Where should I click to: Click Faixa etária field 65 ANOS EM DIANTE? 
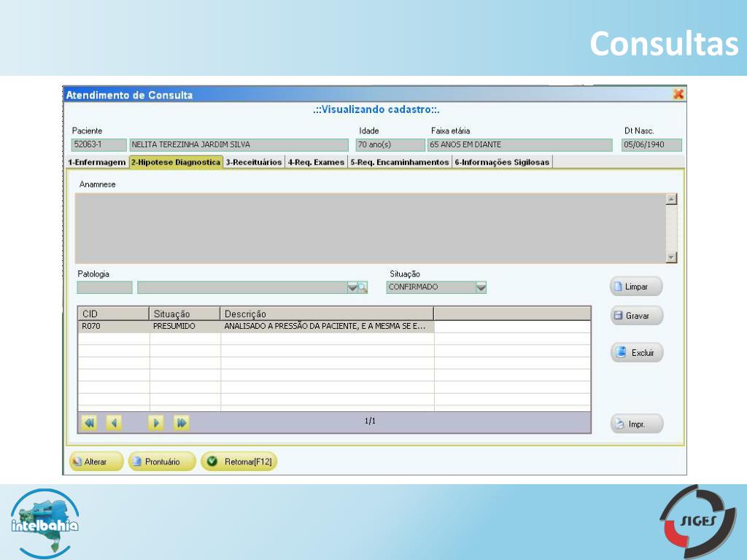tap(519, 145)
